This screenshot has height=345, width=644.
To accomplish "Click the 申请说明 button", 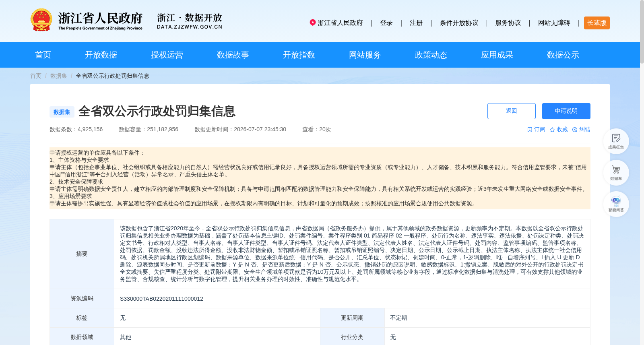I will [x=566, y=111].
